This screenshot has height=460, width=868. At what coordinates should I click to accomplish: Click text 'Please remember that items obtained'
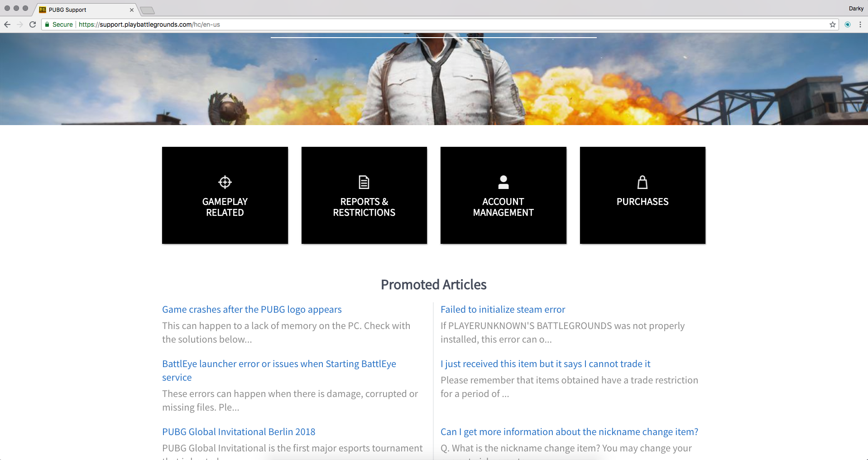click(520, 380)
